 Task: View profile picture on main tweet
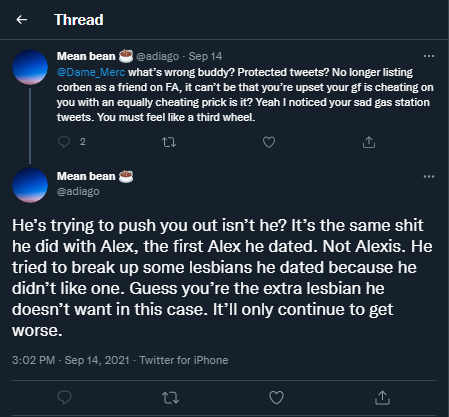coord(30,185)
